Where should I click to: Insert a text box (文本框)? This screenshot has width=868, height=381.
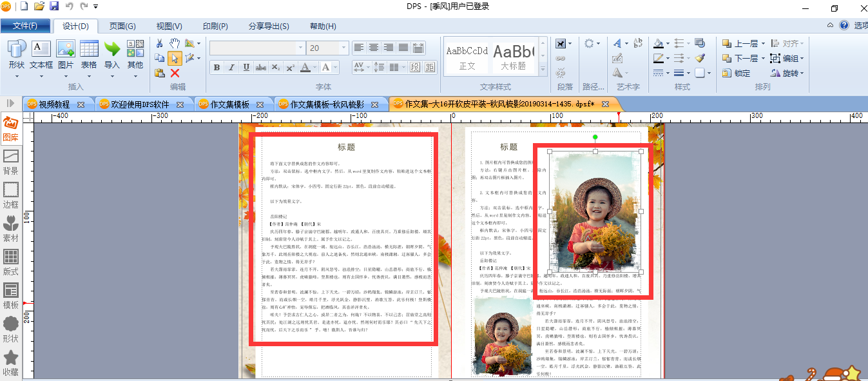pyautogui.click(x=41, y=55)
